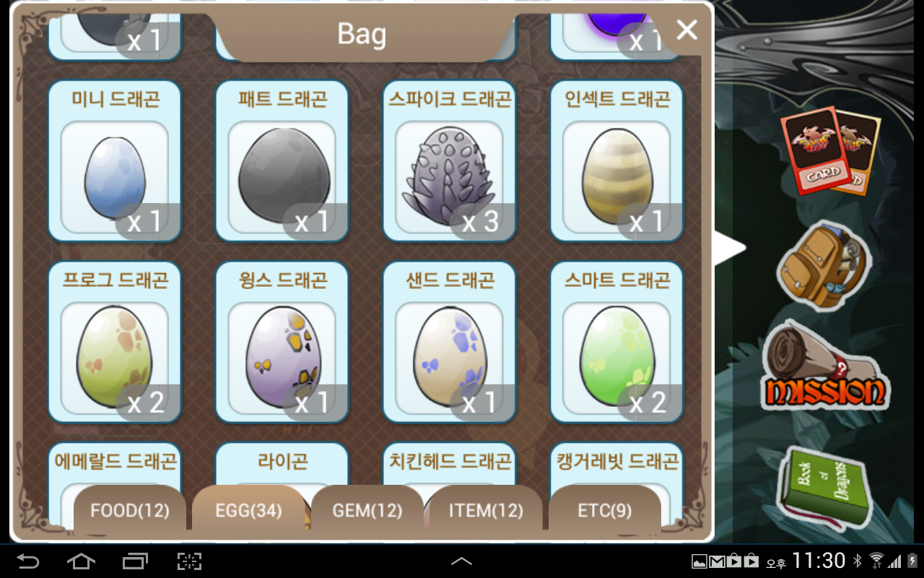Tap the Android home icon
Screen dimensions: 924x578
click(81, 561)
